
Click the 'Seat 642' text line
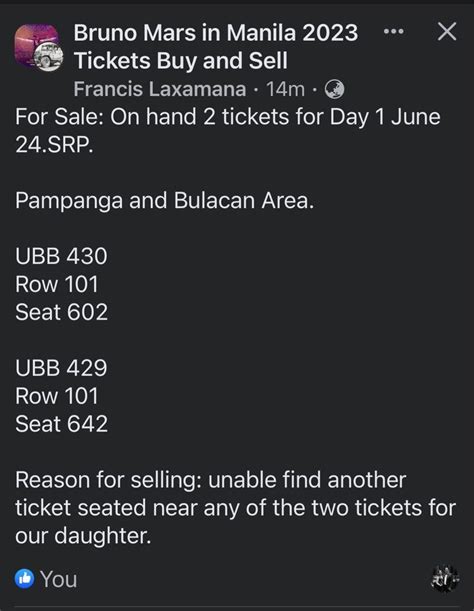point(62,424)
